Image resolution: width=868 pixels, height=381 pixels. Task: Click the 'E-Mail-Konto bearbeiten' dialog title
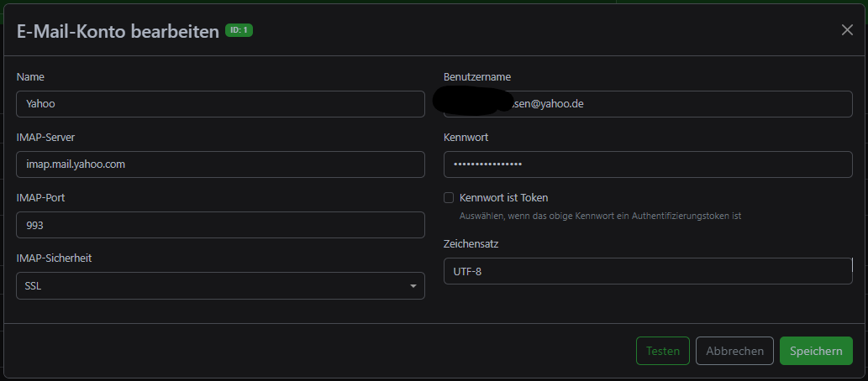118,31
